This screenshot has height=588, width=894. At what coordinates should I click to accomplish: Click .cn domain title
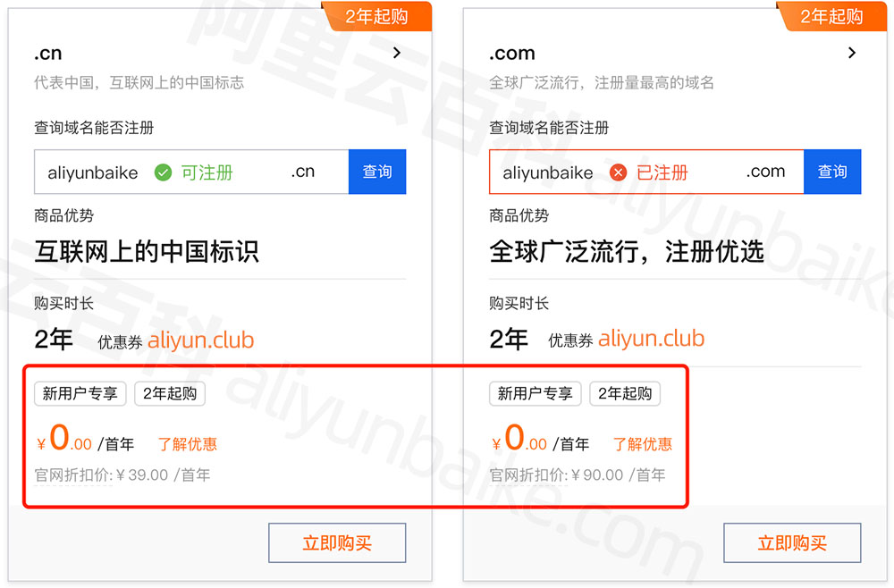48,54
